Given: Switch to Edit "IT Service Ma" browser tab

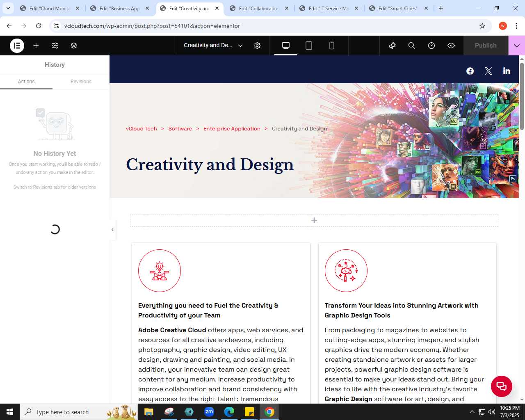Looking at the screenshot, I should (x=329, y=8).
